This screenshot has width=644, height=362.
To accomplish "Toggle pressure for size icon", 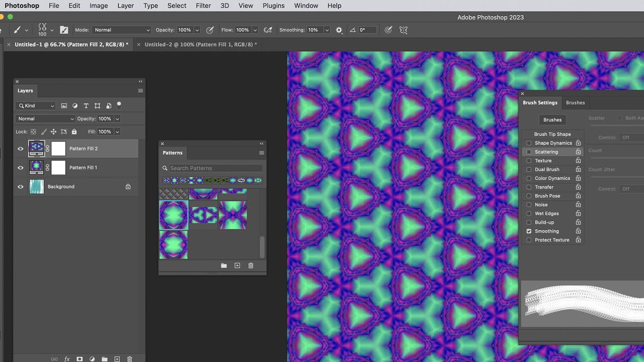I will tap(388, 30).
